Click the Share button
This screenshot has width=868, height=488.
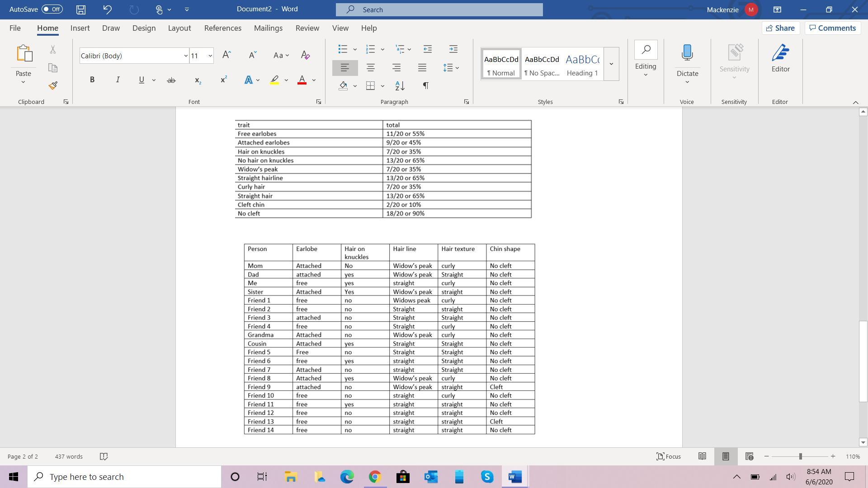[x=780, y=28]
